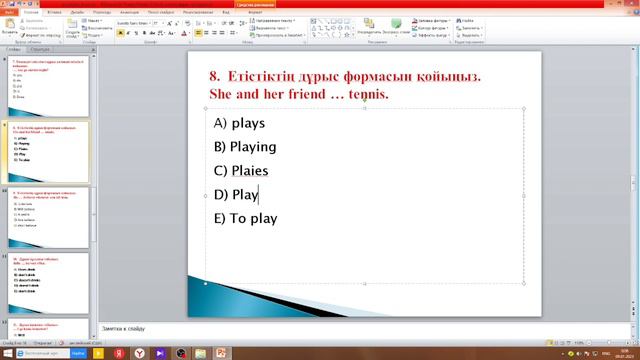640x360 pixels.
Task: Open the Анимация ribbon tab
Action: 129,12
